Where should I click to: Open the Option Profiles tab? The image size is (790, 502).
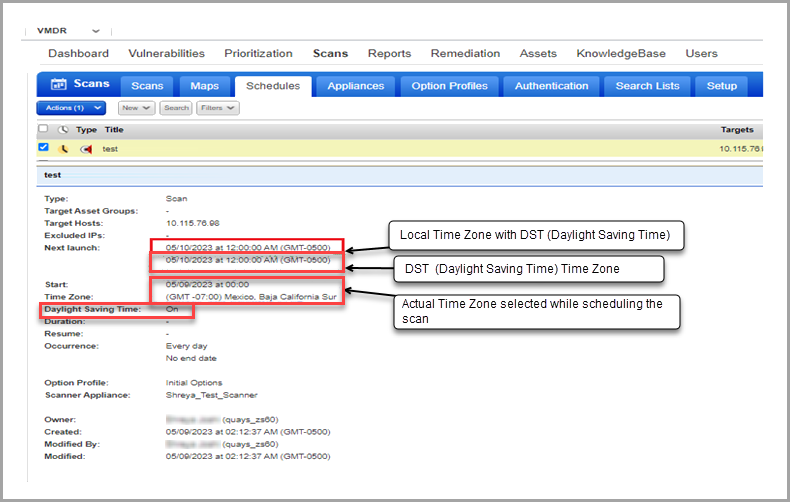tap(449, 86)
